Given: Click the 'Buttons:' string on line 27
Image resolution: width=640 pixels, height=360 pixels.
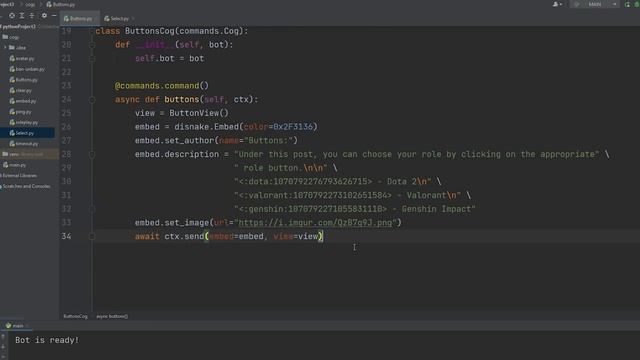Looking at the screenshot, I should coord(268,140).
